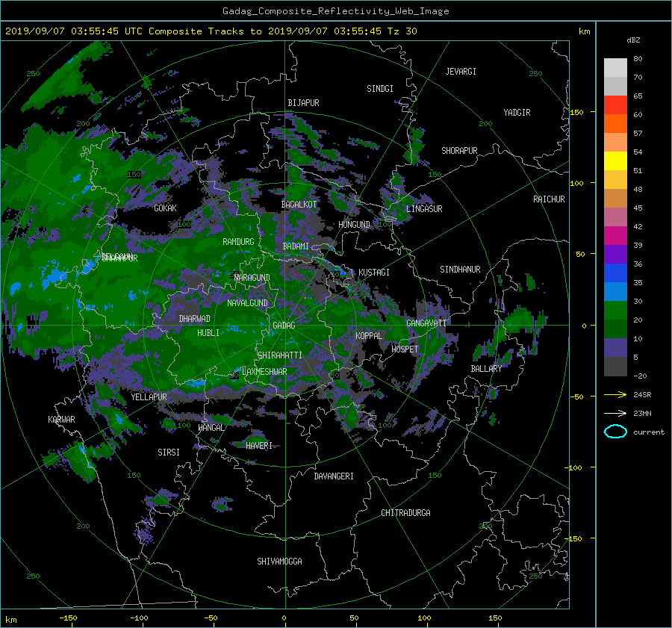
Task: Click the RAMDURG city label
Action: tap(238, 242)
